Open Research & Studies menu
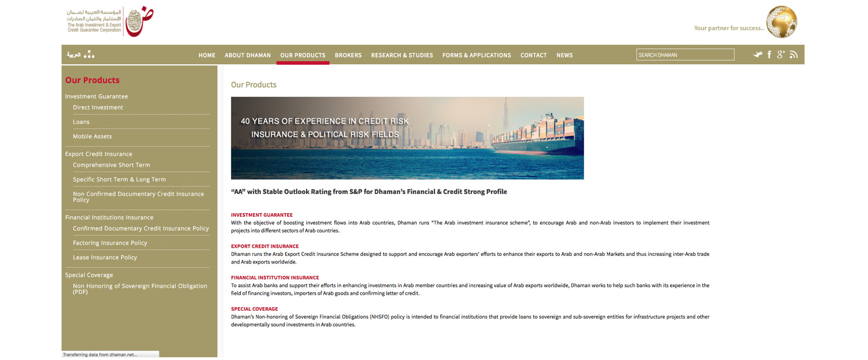The image size is (868, 360). coord(402,55)
